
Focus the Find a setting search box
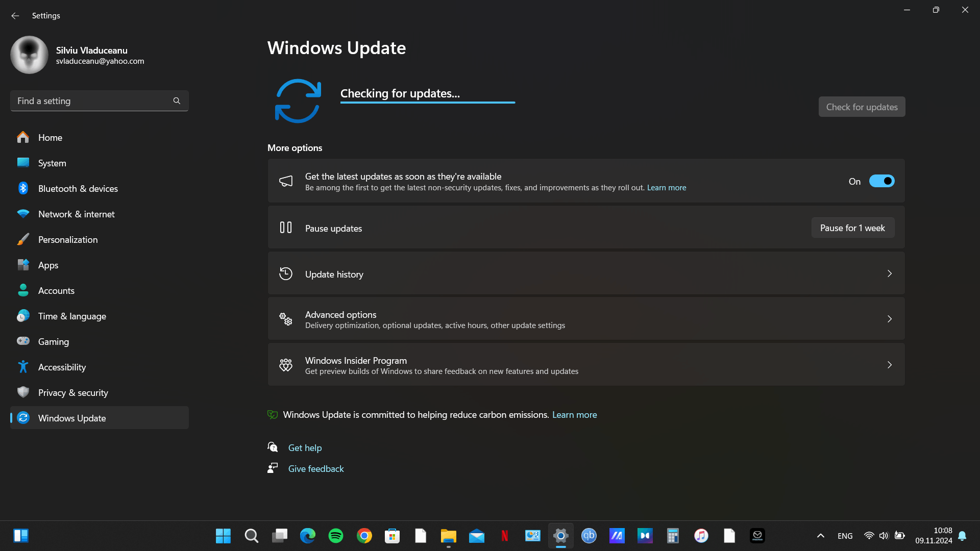(x=100, y=101)
